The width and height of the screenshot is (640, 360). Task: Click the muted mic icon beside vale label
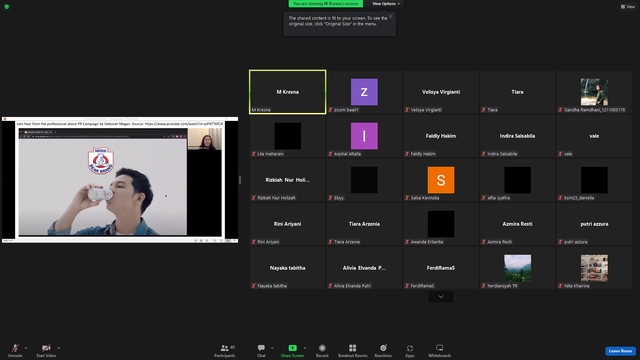(560, 154)
